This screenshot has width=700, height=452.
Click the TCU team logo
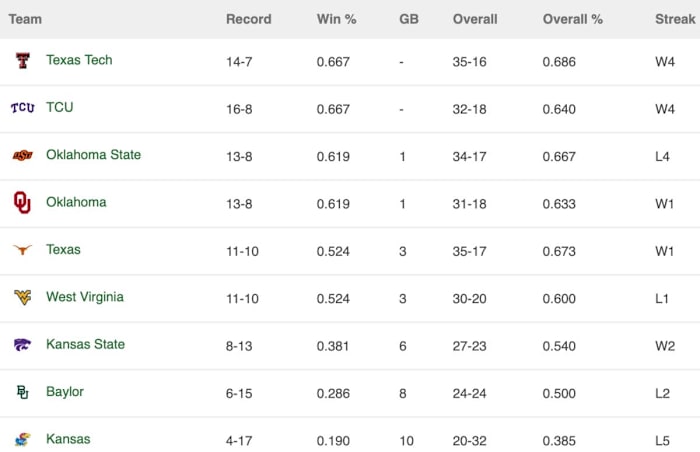tap(22, 108)
